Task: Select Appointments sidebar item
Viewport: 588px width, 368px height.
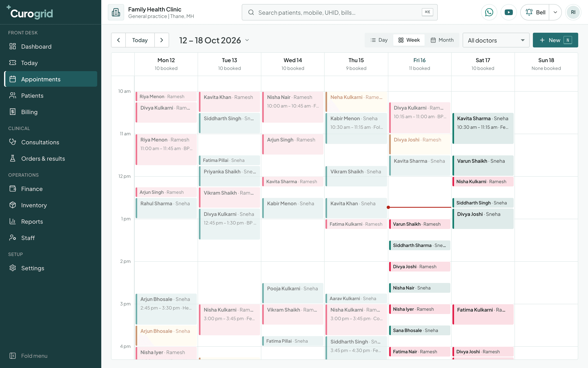Action: [x=51, y=79]
